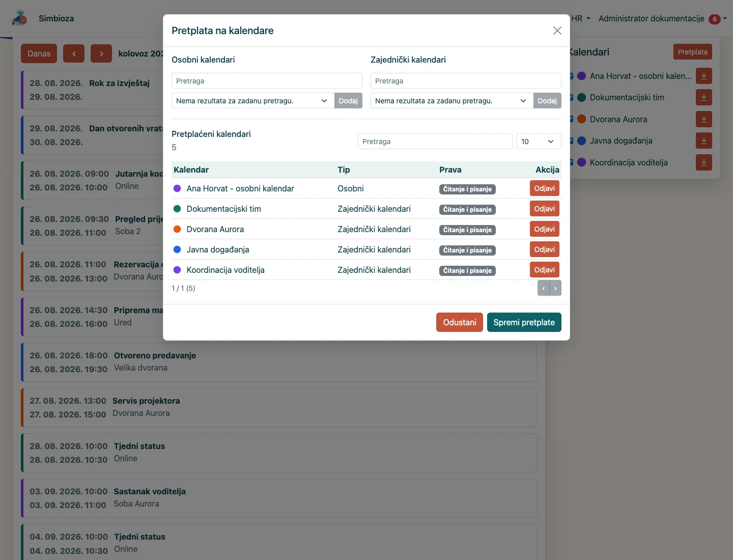Click Pretplata button in sidebar
Screen dimensions: 733x560
(x=692, y=52)
